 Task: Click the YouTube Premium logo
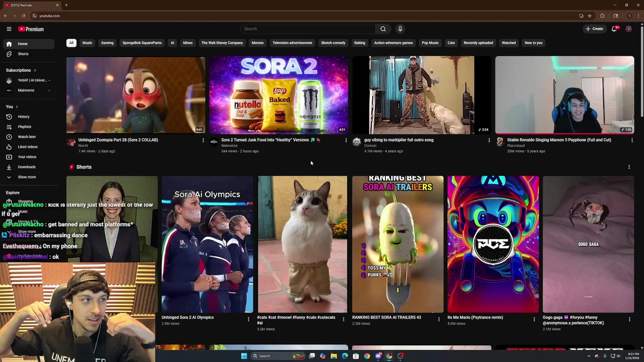point(31,29)
